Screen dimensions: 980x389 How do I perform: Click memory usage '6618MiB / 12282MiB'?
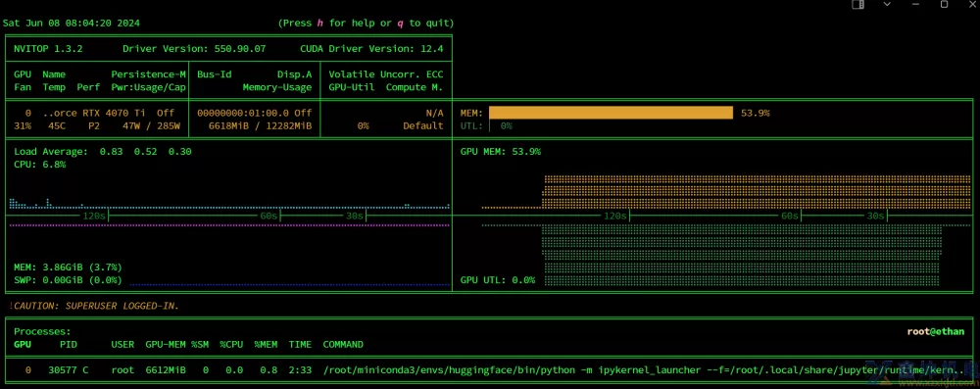[260, 125]
